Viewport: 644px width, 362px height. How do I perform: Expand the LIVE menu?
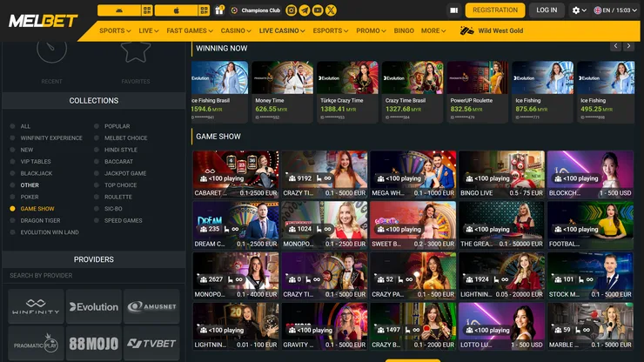coord(148,30)
